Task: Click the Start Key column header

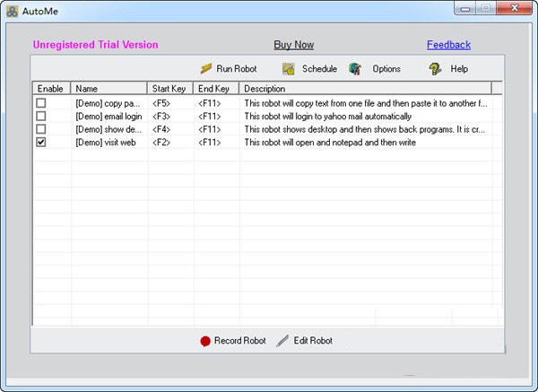Action: coord(169,89)
